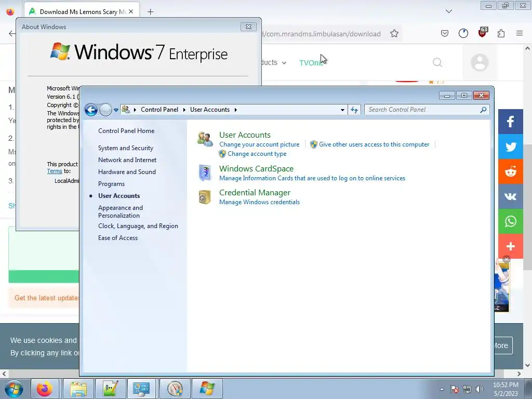Bookmark page with star icon
The image size is (532, 399).
pyautogui.click(x=394, y=33)
